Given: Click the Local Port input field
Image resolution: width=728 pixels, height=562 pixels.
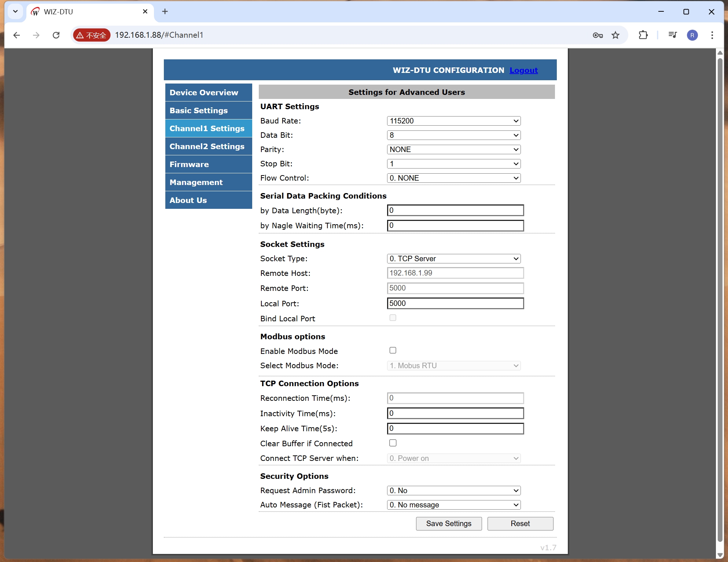Looking at the screenshot, I should click(455, 303).
